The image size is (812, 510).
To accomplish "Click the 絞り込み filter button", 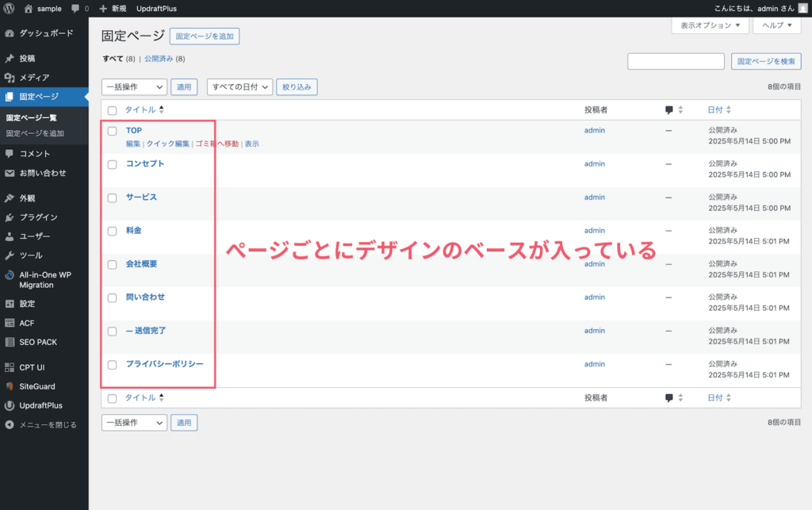I will [297, 87].
